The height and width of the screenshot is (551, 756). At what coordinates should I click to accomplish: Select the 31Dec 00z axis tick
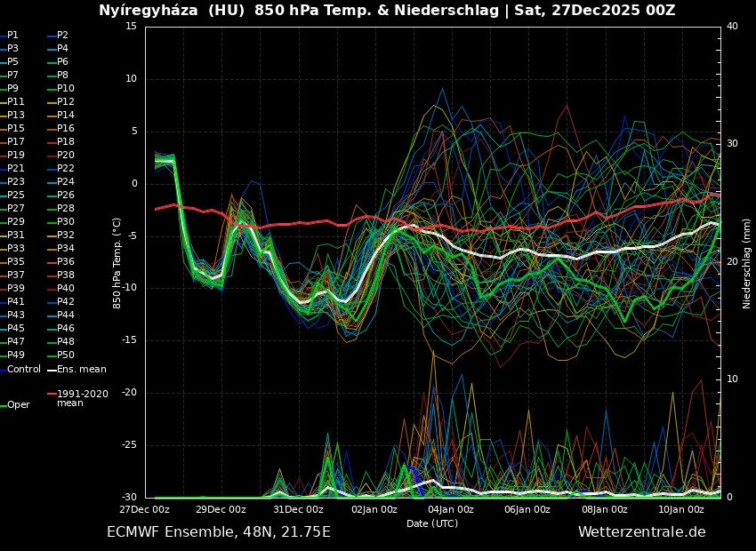[x=298, y=509]
